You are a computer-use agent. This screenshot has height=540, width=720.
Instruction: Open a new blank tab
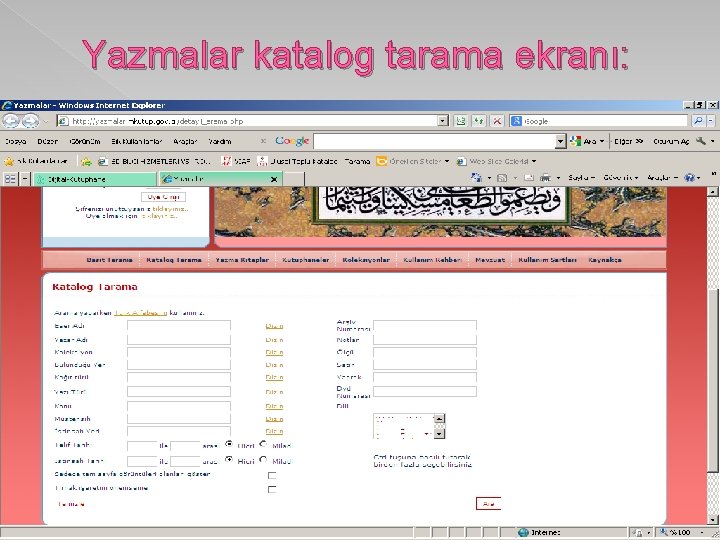click(x=293, y=179)
